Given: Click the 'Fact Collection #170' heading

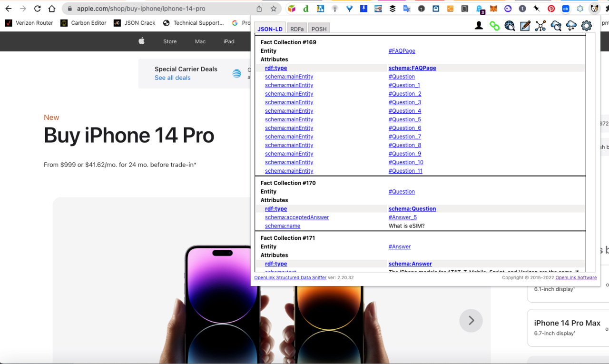Looking at the screenshot, I should tap(288, 183).
